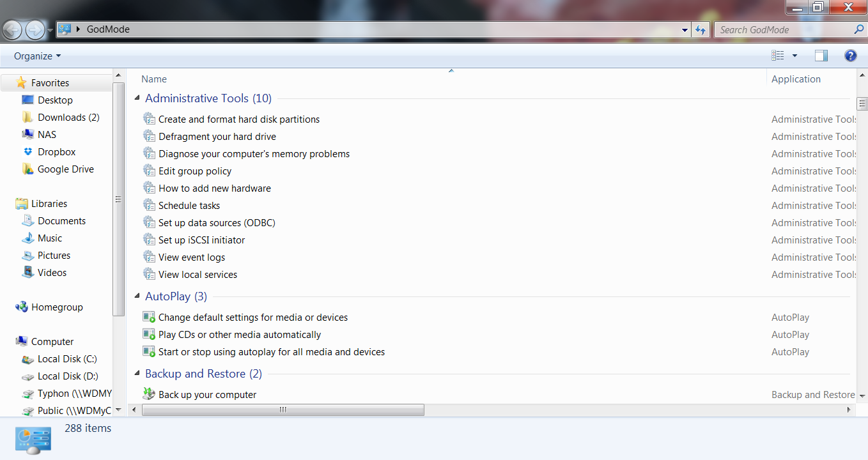Click the icon beside Set up data sources (ODBC)
The height and width of the screenshot is (460, 868).
tap(149, 222)
